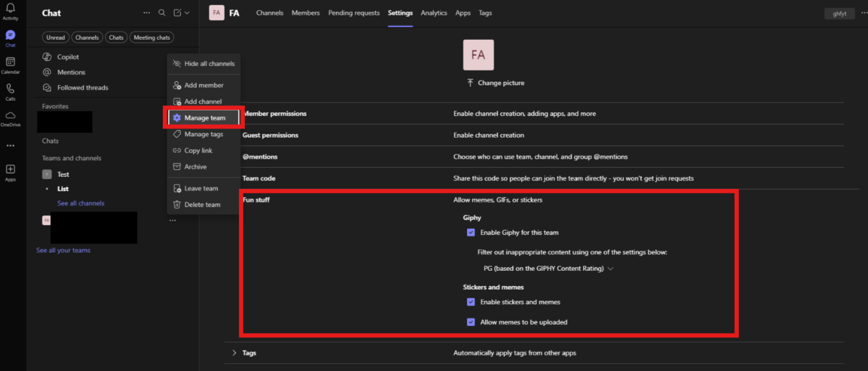Screen dimensions: 868x371
Task: Toggle Enable stickers and memes checkbox
Action: click(x=471, y=302)
